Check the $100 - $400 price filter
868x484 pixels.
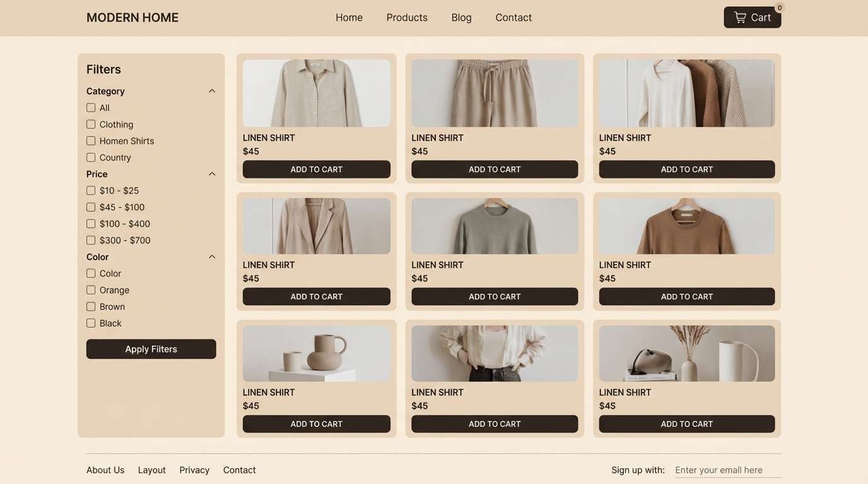click(91, 223)
